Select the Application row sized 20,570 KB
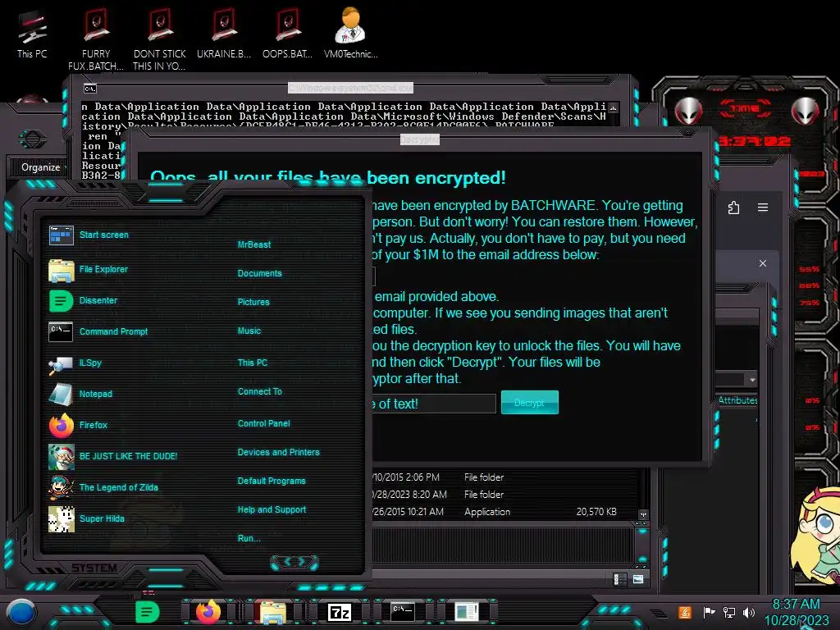Image resolution: width=840 pixels, height=630 pixels. [x=495, y=512]
